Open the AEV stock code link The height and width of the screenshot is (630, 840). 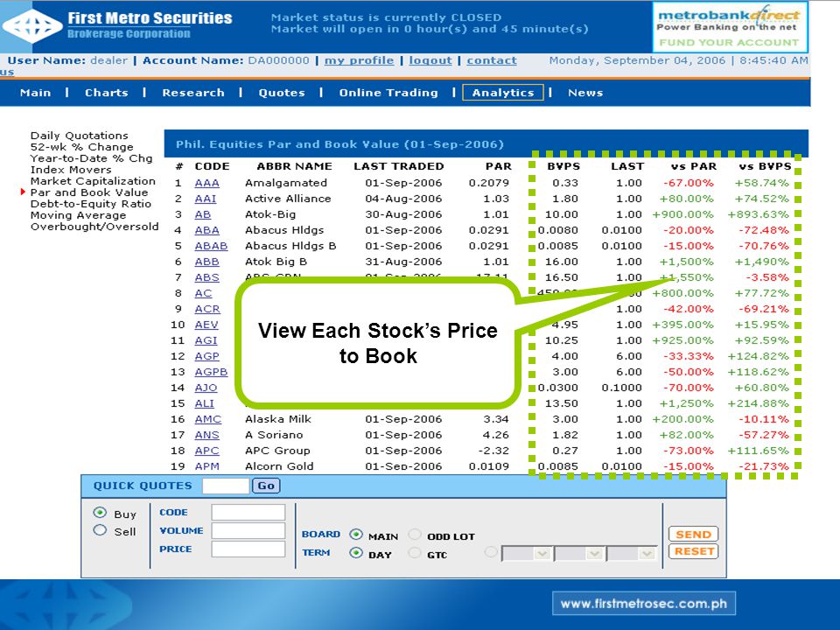click(x=206, y=325)
